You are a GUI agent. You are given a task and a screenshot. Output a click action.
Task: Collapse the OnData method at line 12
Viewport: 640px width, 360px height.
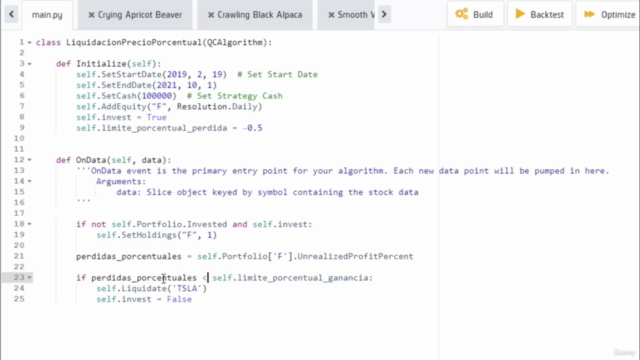[x=29, y=160]
